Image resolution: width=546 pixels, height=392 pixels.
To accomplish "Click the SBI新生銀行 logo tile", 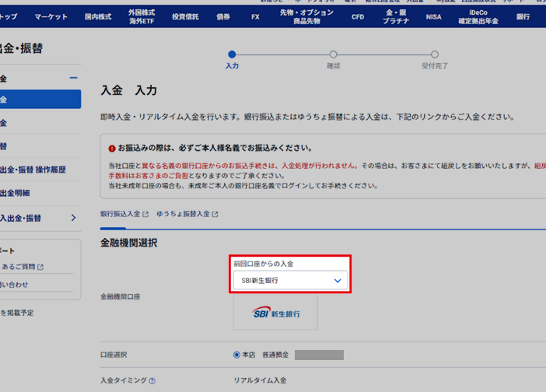I will (276, 313).
